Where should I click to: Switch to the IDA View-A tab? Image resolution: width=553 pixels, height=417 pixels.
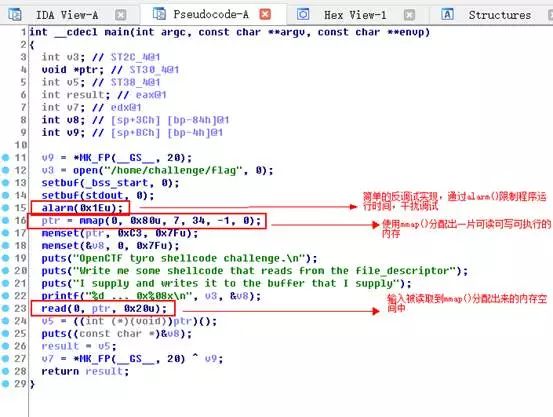(x=67, y=15)
